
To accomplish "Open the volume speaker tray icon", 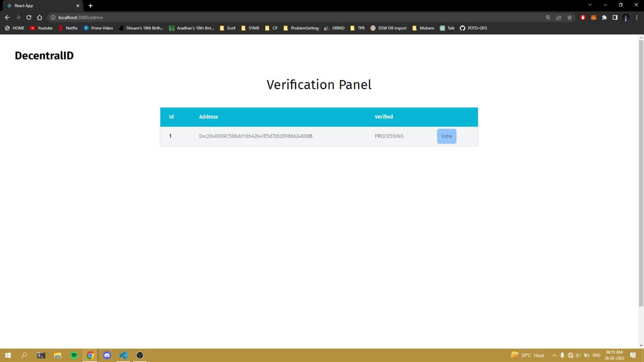I will pos(578,355).
